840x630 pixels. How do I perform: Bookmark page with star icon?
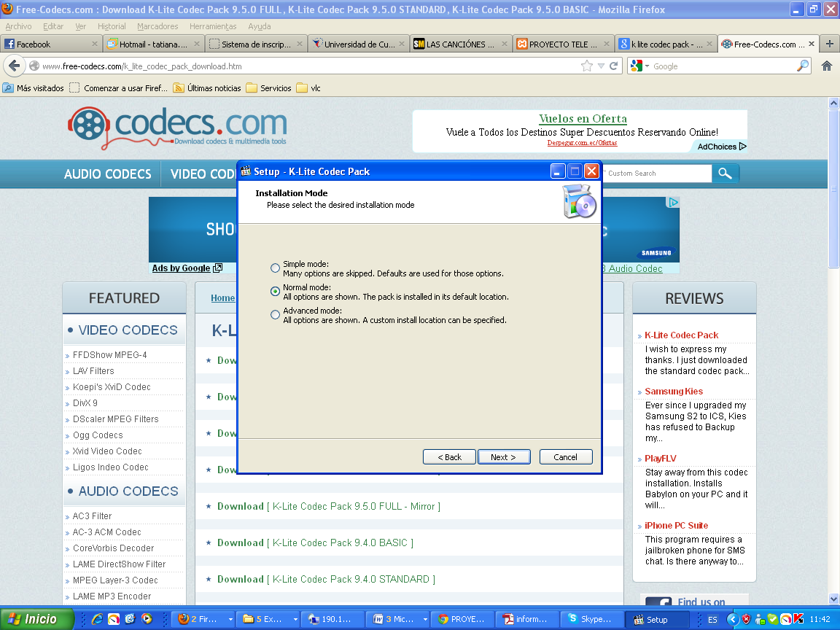tap(587, 66)
